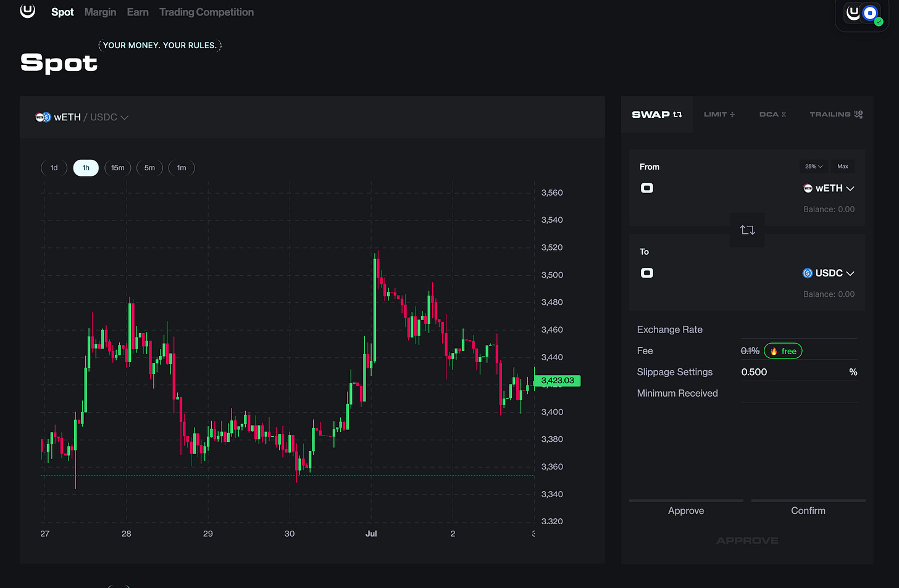This screenshot has height=588, width=899.
Task: Open the USDC To token selector
Action: tap(829, 273)
